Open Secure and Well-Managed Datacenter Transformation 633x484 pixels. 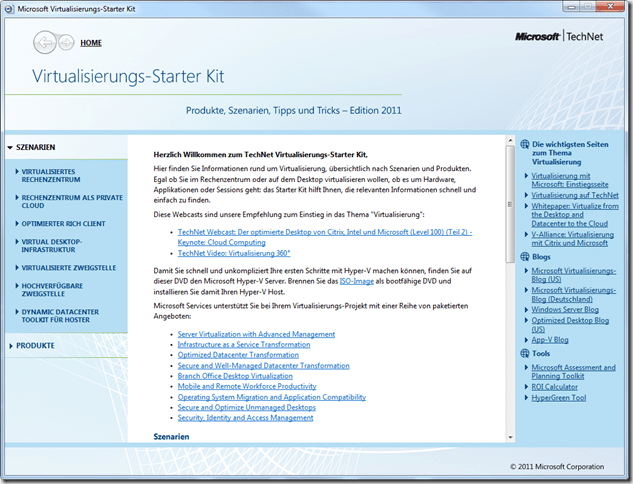[264, 366]
